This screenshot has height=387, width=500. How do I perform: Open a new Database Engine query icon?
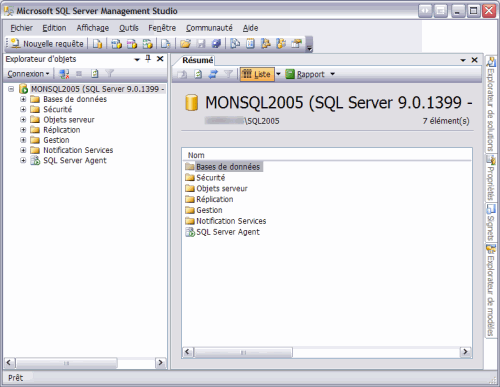coord(97,44)
